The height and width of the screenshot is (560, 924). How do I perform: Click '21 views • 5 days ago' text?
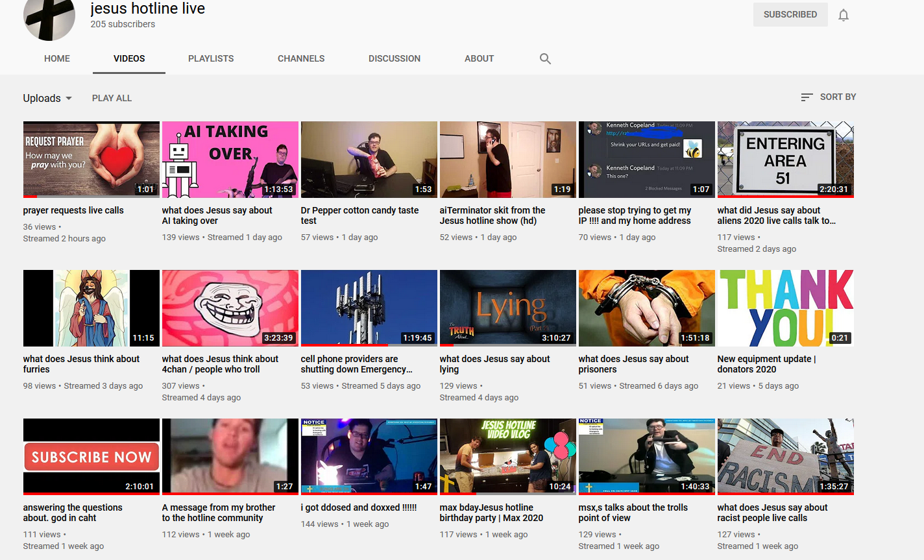[x=759, y=386]
